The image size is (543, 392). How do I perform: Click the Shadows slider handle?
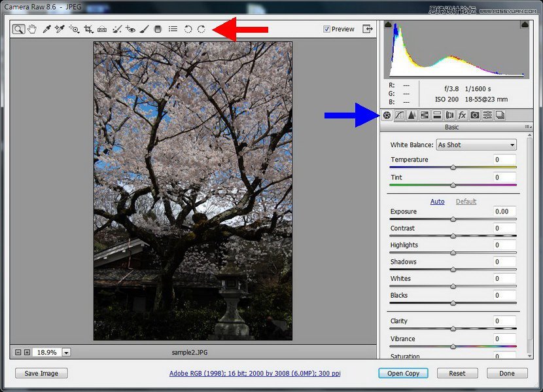tap(453, 270)
